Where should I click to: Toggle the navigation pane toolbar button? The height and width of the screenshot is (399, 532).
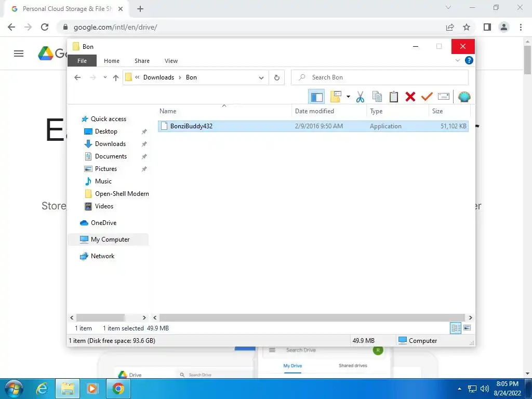(x=316, y=97)
